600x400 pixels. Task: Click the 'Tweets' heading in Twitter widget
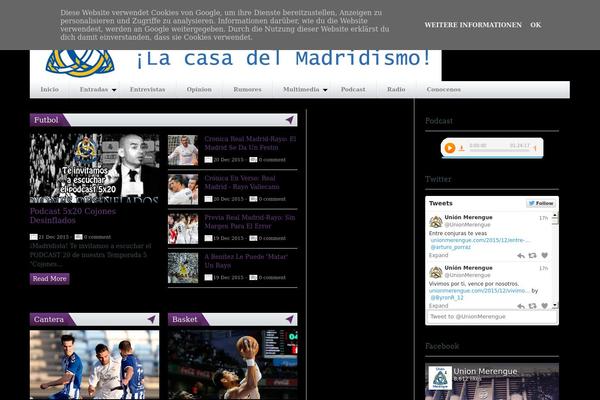click(x=441, y=203)
